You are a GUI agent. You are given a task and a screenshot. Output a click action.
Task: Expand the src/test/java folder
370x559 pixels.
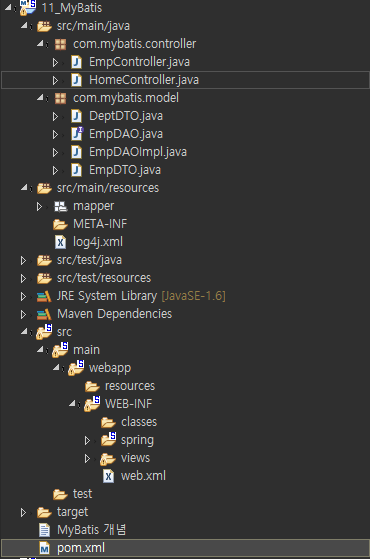pos(23,260)
